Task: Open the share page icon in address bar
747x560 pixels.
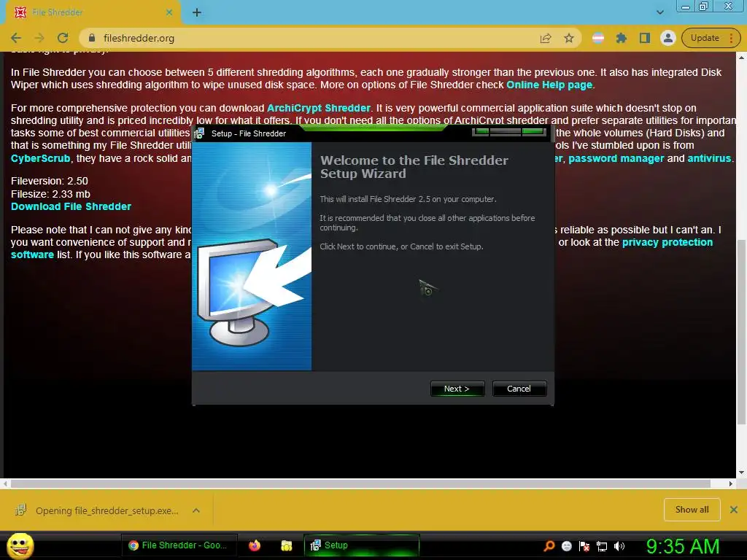Action: tap(546, 38)
